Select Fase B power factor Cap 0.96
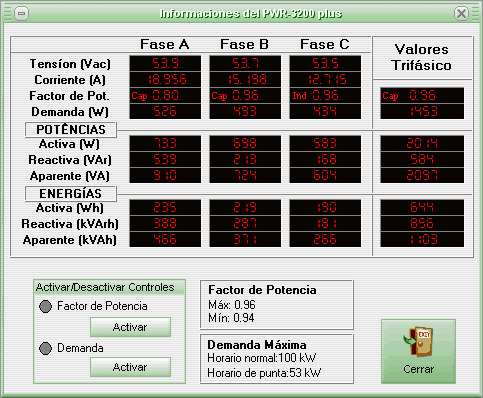Viewport: 483px width, 398px height. coord(245,95)
